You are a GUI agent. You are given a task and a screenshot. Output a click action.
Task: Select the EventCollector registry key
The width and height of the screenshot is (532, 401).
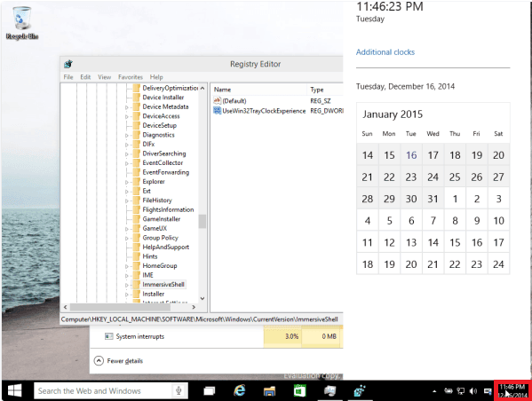tap(163, 162)
